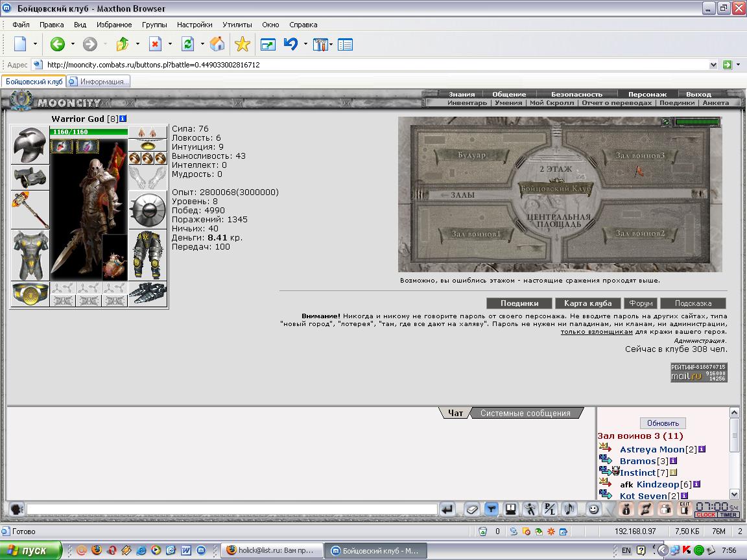The height and width of the screenshot is (560, 747).
Task: Open the Избранное menu
Action: [114, 25]
